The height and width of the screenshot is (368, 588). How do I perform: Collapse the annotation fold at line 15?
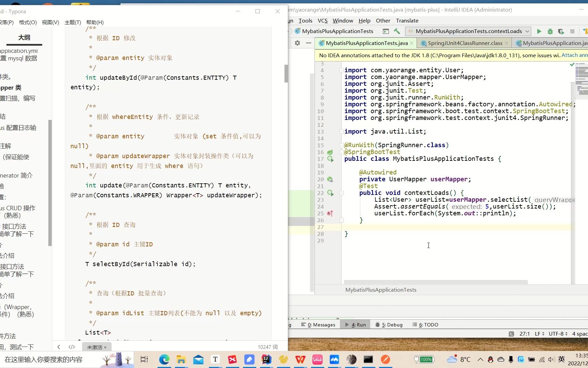pos(341,145)
